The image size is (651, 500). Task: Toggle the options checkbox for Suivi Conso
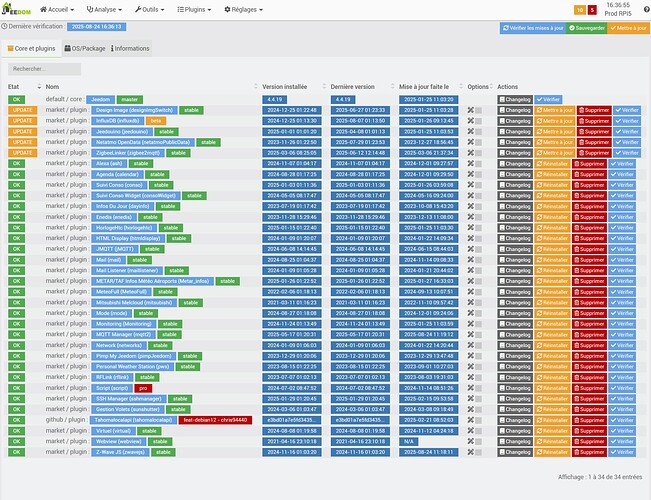479,185
